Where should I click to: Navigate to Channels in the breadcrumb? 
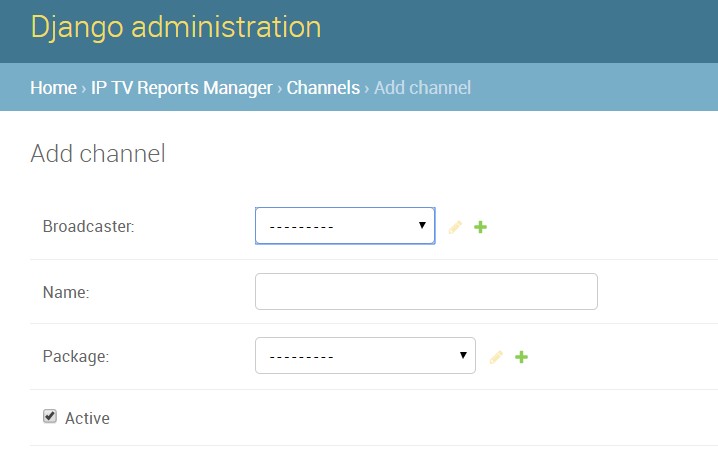pos(323,87)
